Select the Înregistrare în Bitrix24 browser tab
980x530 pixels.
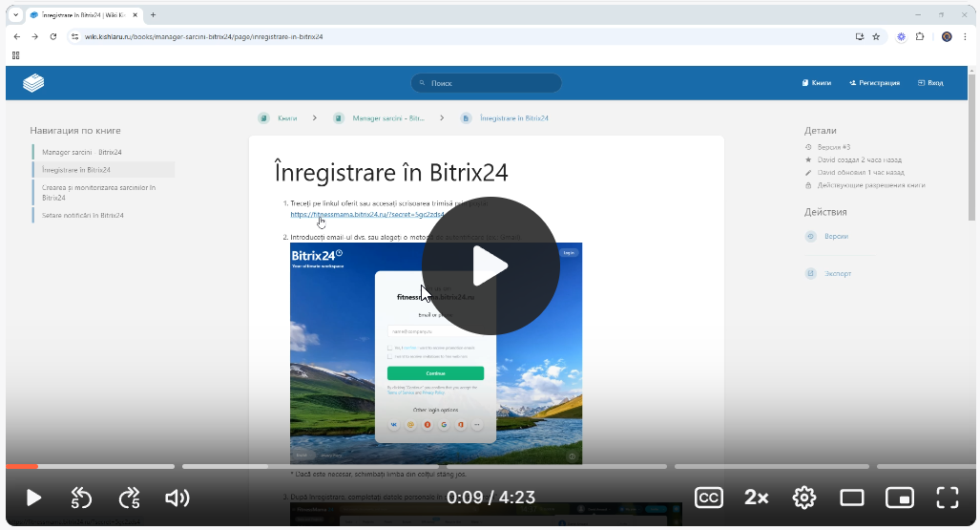84,15
